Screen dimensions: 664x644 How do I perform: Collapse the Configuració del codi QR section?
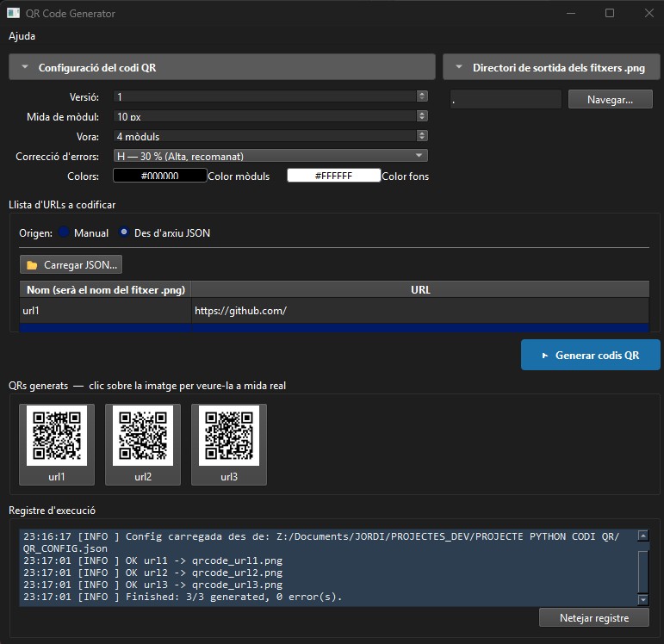point(222,67)
